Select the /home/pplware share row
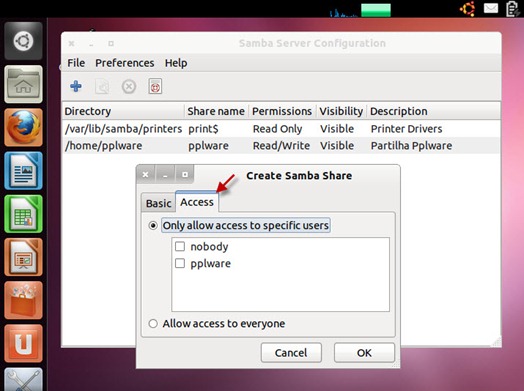The height and width of the screenshot is (391, 524). [x=281, y=146]
